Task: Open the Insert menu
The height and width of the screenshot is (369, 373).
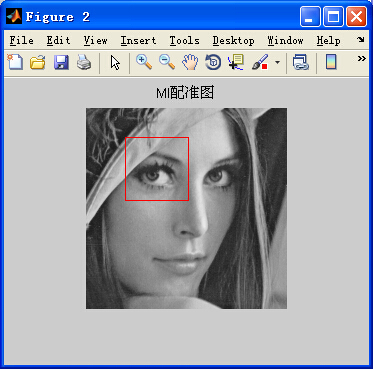Action: pos(138,41)
